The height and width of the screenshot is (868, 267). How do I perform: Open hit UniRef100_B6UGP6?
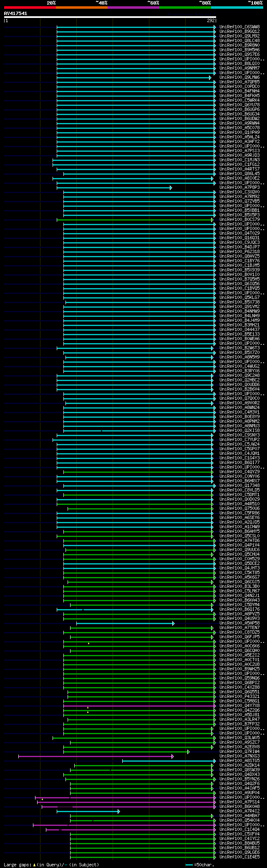pos(239,110)
